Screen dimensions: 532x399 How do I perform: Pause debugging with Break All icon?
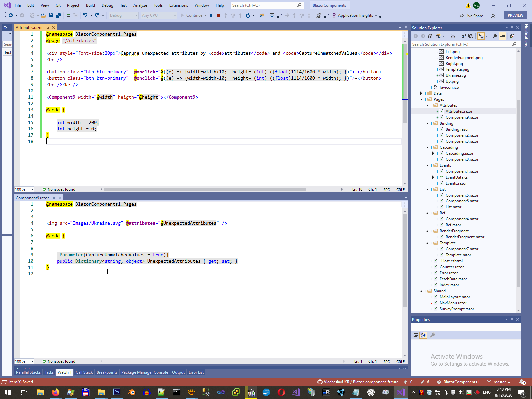click(211, 15)
